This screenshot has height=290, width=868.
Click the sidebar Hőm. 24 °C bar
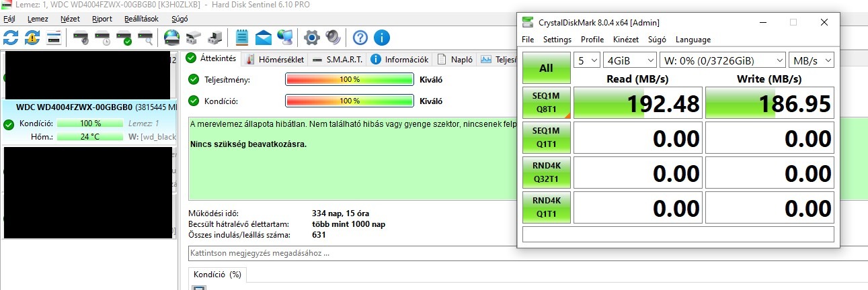pyautogui.click(x=90, y=136)
